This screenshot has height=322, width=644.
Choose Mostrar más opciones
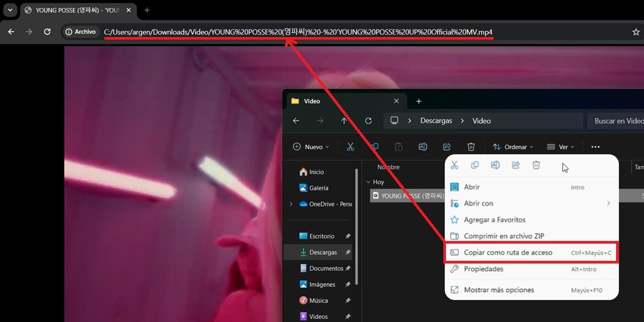pos(532,290)
